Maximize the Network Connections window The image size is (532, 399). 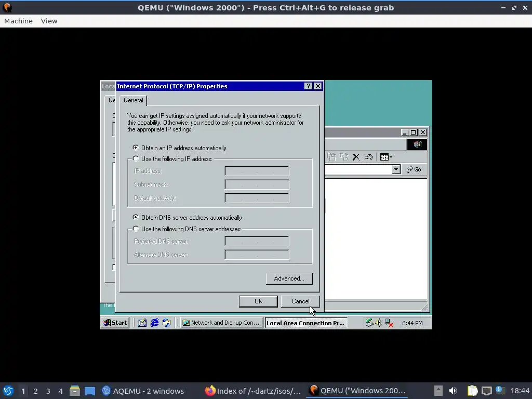(x=413, y=132)
